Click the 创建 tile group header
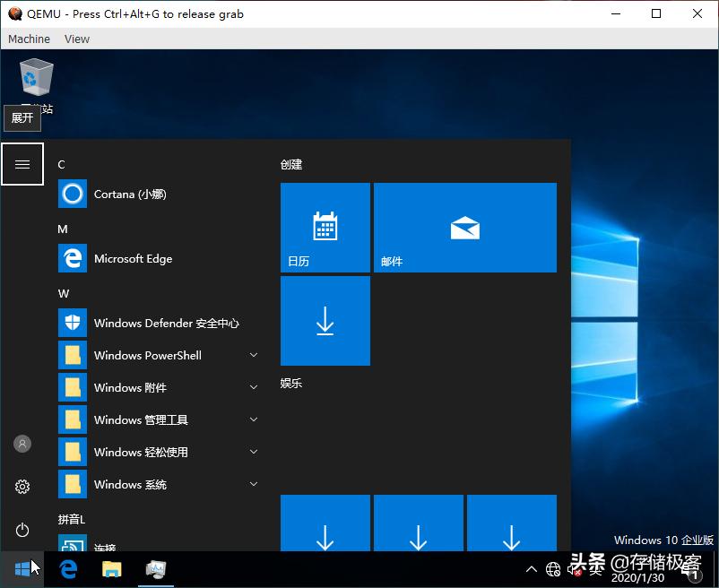719x588 pixels. click(x=291, y=165)
